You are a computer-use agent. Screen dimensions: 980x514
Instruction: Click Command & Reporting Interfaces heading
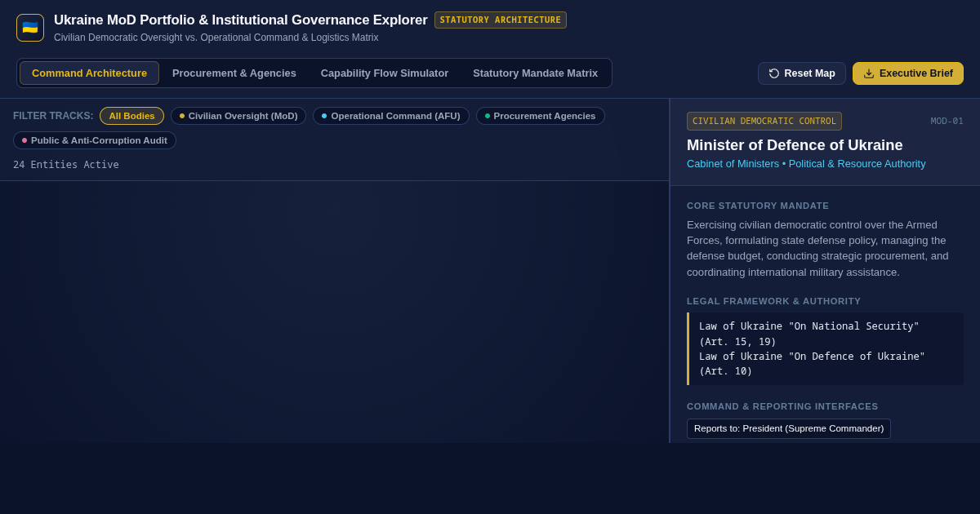(782, 406)
